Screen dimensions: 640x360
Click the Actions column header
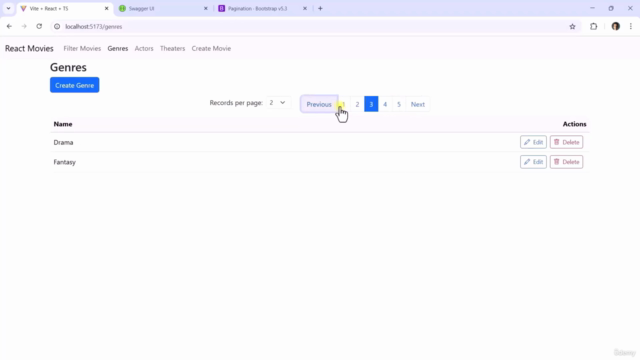click(574, 124)
